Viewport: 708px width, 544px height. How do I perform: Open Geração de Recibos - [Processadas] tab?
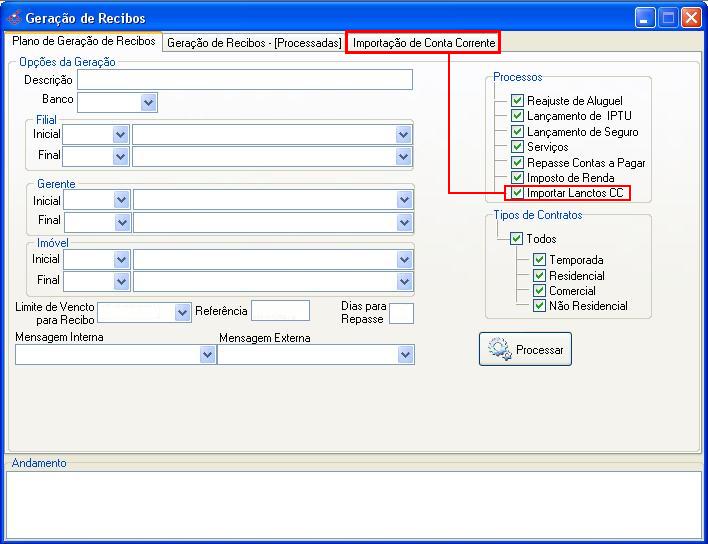tap(254, 43)
